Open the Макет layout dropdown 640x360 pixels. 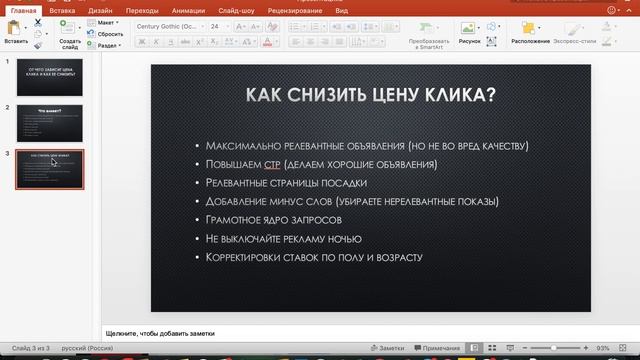tap(103, 22)
